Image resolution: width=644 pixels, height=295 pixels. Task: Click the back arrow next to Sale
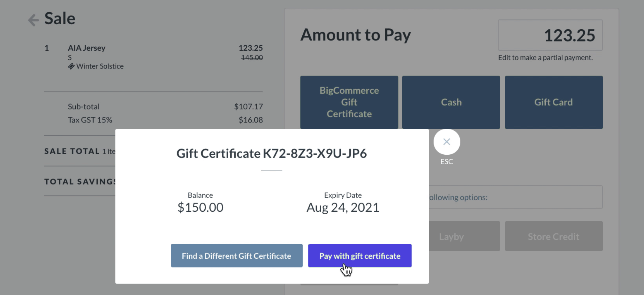(33, 20)
